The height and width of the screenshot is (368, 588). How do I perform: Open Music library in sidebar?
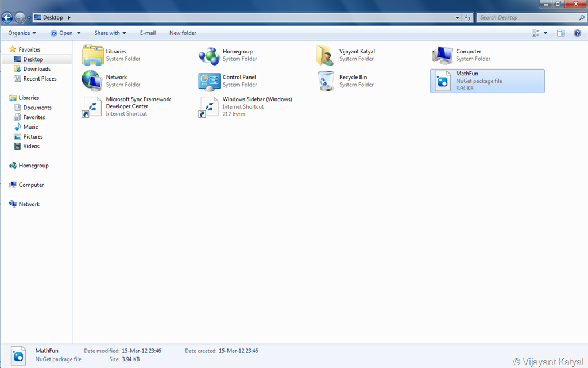point(30,127)
